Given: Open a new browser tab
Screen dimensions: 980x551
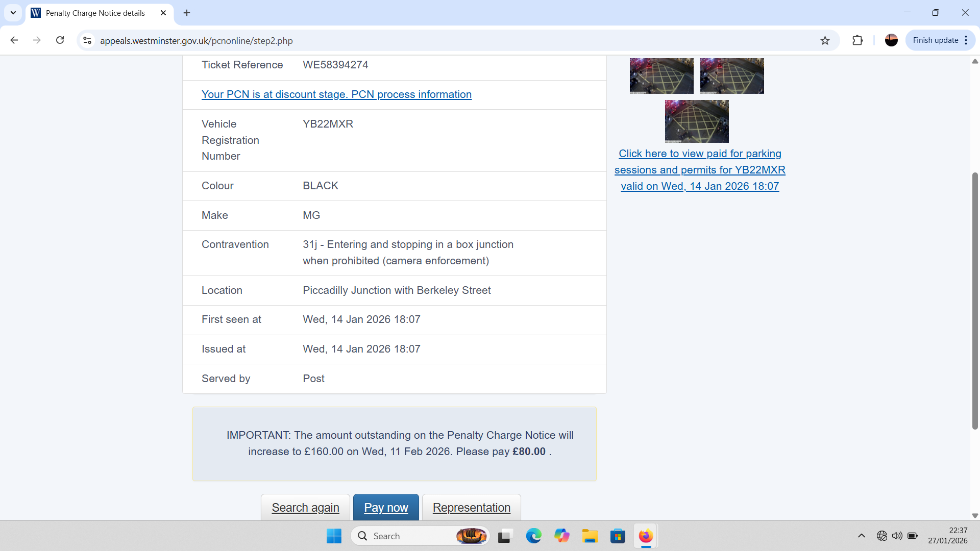Looking at the screenshot, I should pyautogui.click(x=187, y=13).
